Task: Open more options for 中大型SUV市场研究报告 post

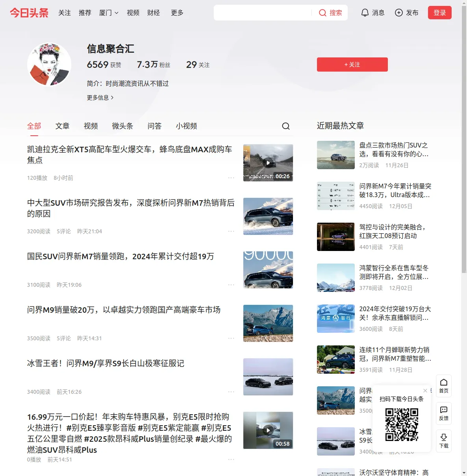Action: (x=231, y=231)
